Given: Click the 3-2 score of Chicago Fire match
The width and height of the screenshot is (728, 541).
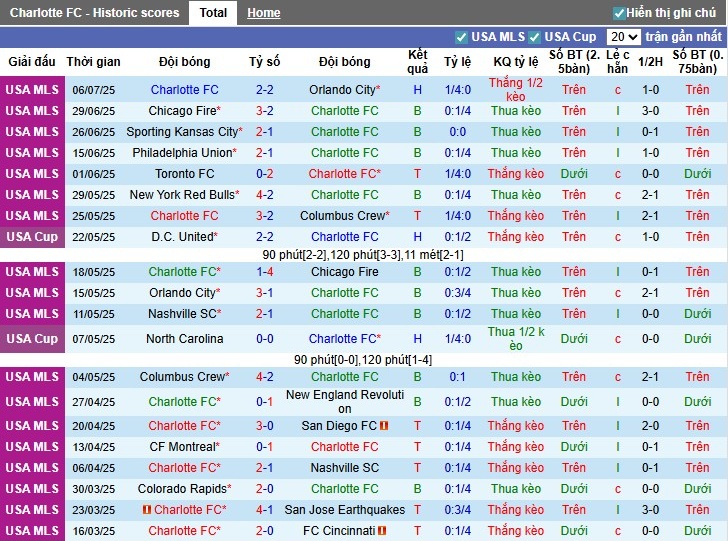Looking at the screenshot, I should coord(265,111).
